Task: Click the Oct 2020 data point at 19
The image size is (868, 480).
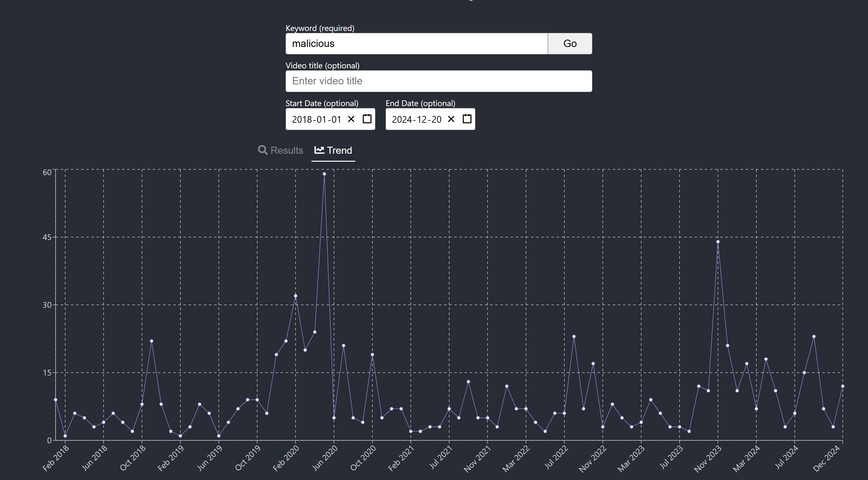Action: [372, 355]
